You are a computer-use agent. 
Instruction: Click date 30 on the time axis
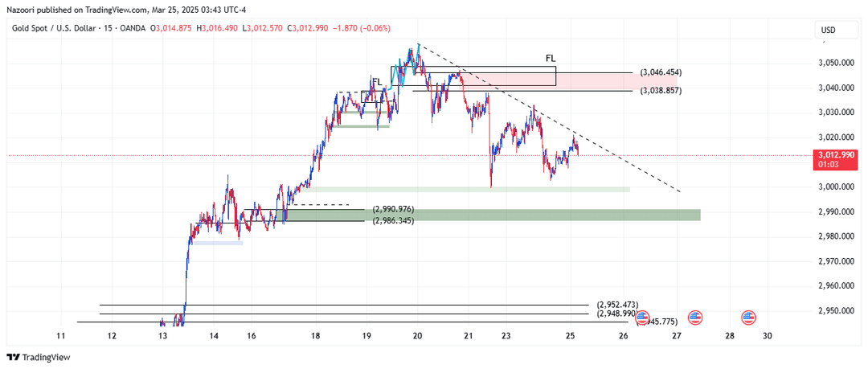tap(768, 336)
